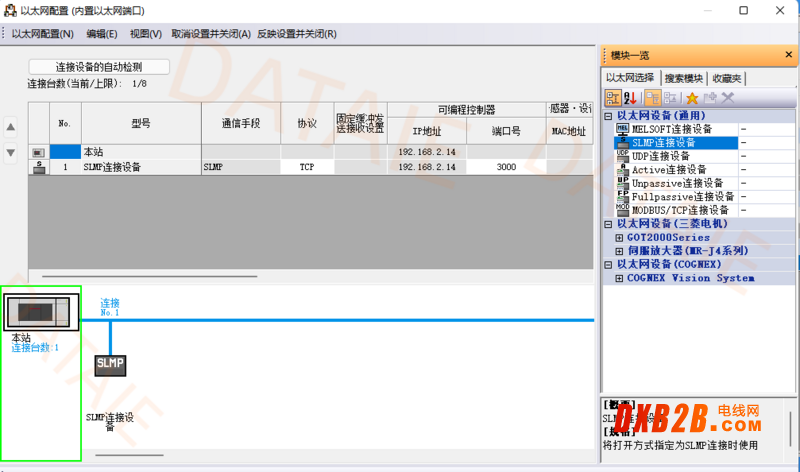Screen dimensions: 800x472
Task: Select MELSOFT连接设备 in module list
Action: pyautogui.click(x=671, y=129)
